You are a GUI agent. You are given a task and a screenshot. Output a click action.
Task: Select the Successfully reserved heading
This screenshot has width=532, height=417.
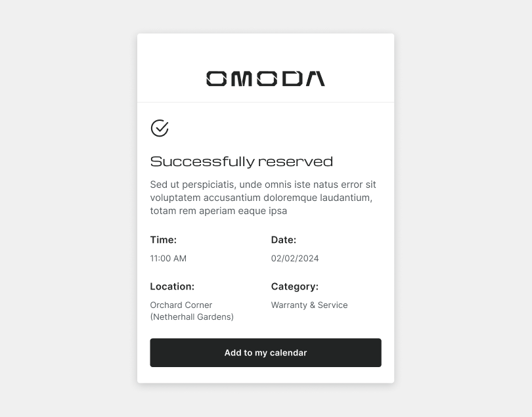coord(241,162)
